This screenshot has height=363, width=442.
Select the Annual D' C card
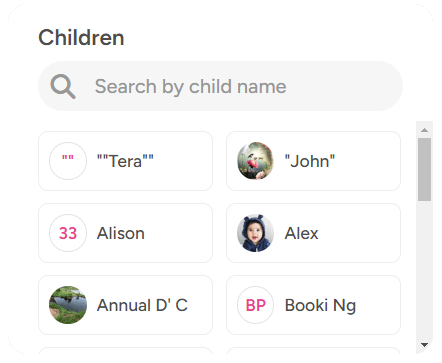click(x=125, y=305)
